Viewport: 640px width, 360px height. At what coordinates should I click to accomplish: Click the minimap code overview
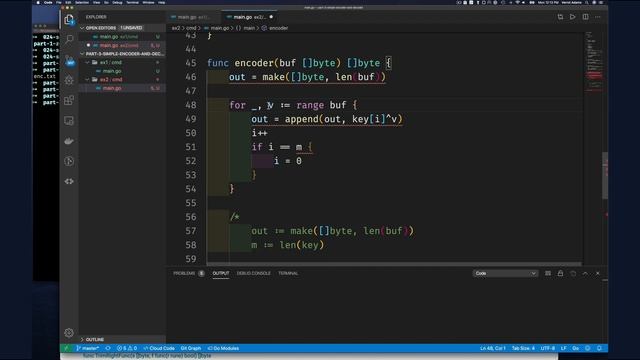(594, 61)
